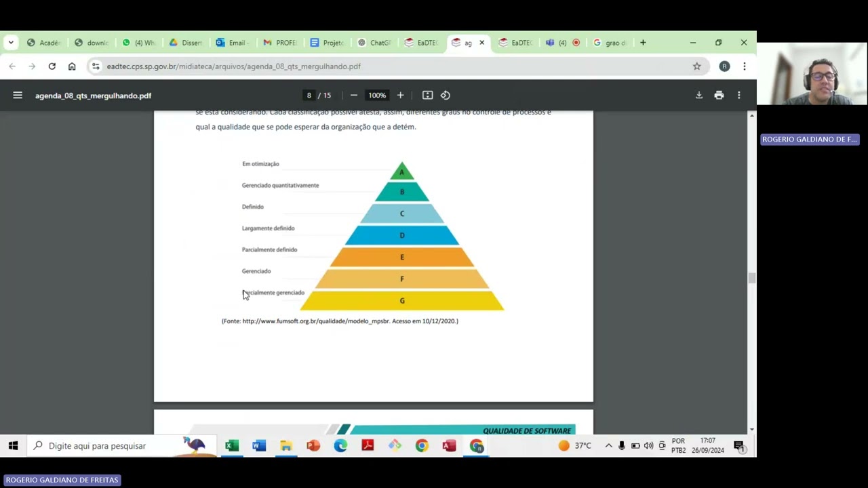Switch to the ChatGPT tab

374,43
